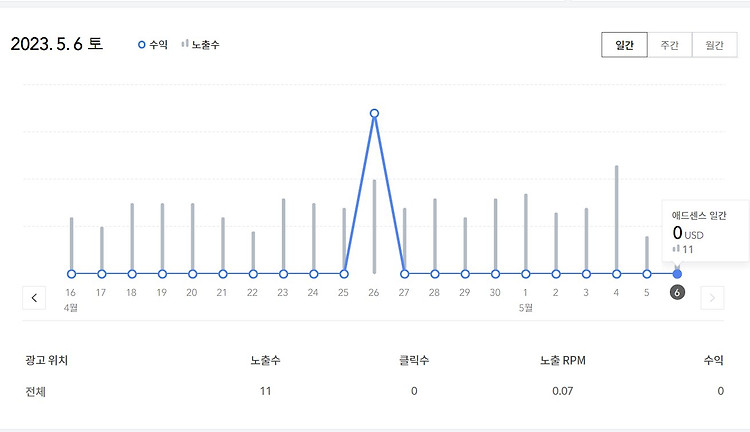Click the impressions bar for April 26
Viewport: 750px width, 432px height.
click(x=375, y=227)
